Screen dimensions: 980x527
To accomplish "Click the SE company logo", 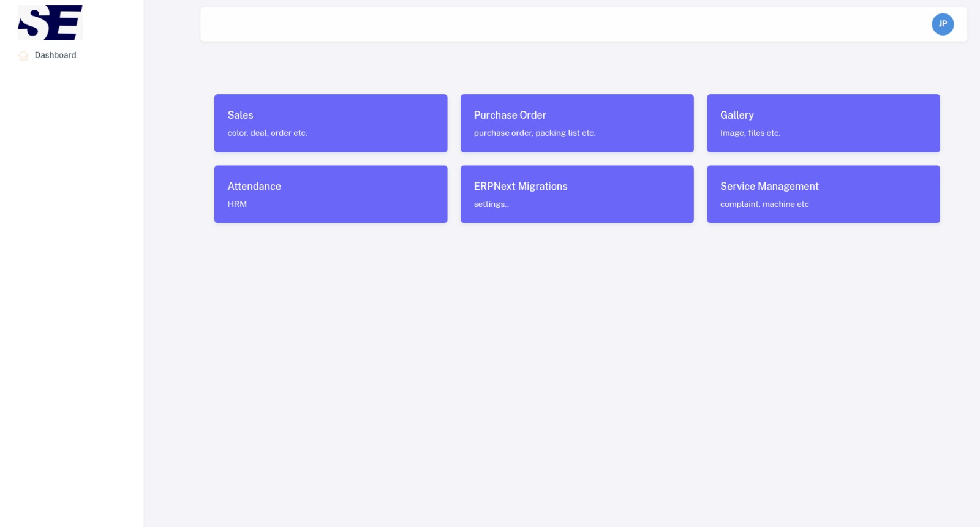I will 50,23.
